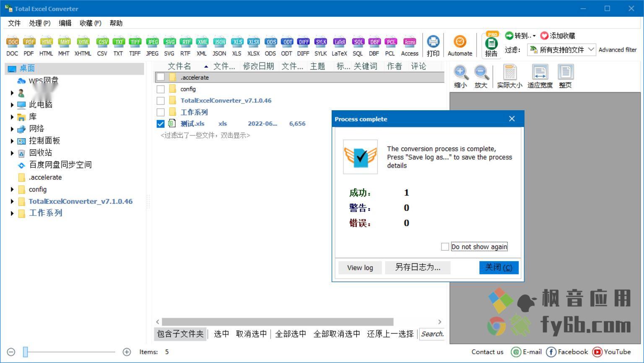Viewport: 644px width, 363px height.
Task: Click the 关闭 (C) button
Action: (x=499, y=267)
